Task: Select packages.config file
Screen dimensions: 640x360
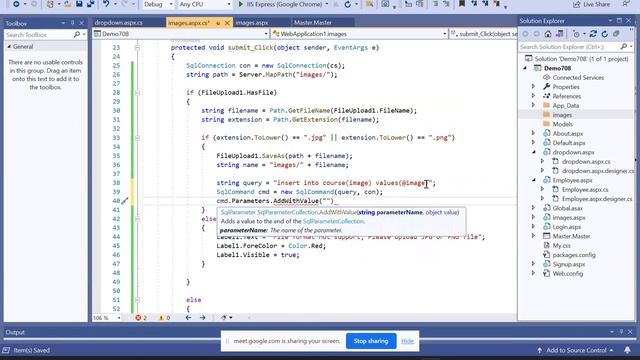Action: pyautogui.click(x=574, y=255)
